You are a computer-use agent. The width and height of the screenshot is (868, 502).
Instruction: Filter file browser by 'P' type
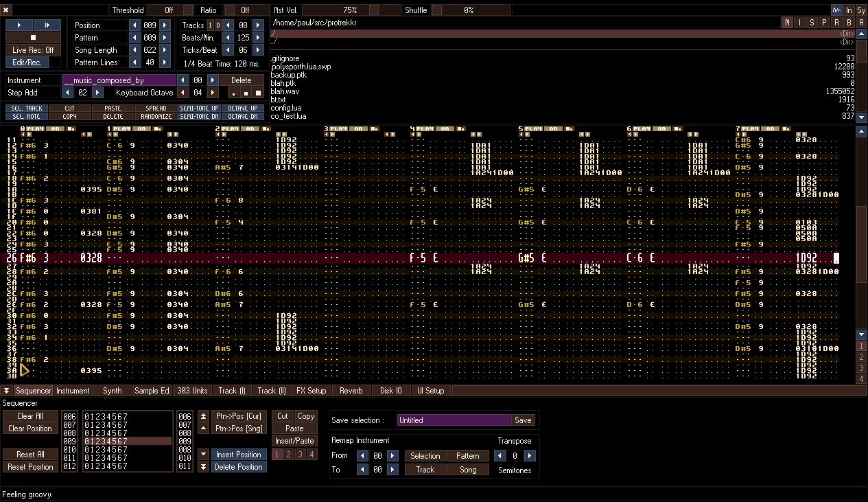tap(825, 23)
